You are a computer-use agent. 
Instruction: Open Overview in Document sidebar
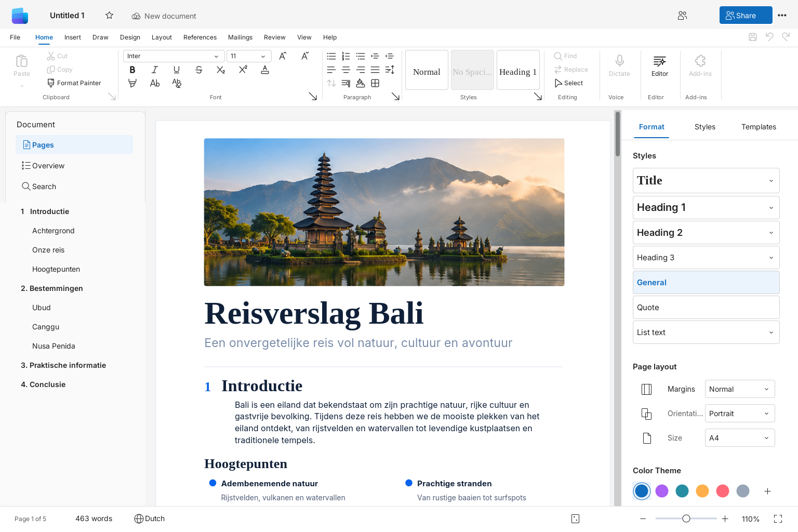(74, 166)
